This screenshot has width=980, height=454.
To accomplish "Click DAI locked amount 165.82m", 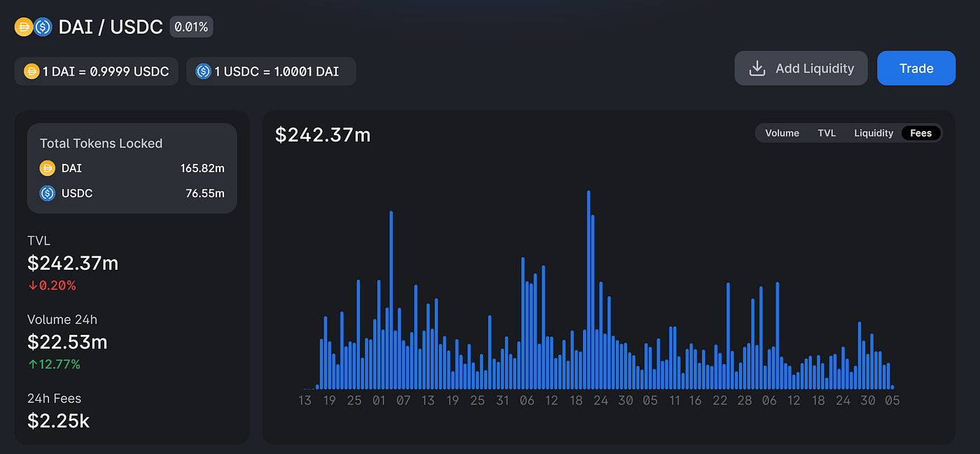I will coord(202,168).
